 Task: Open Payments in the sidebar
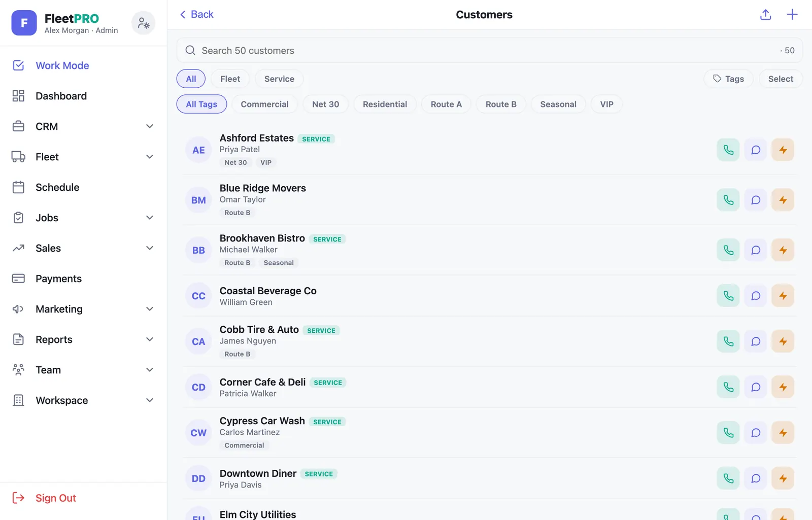(83, 279)
